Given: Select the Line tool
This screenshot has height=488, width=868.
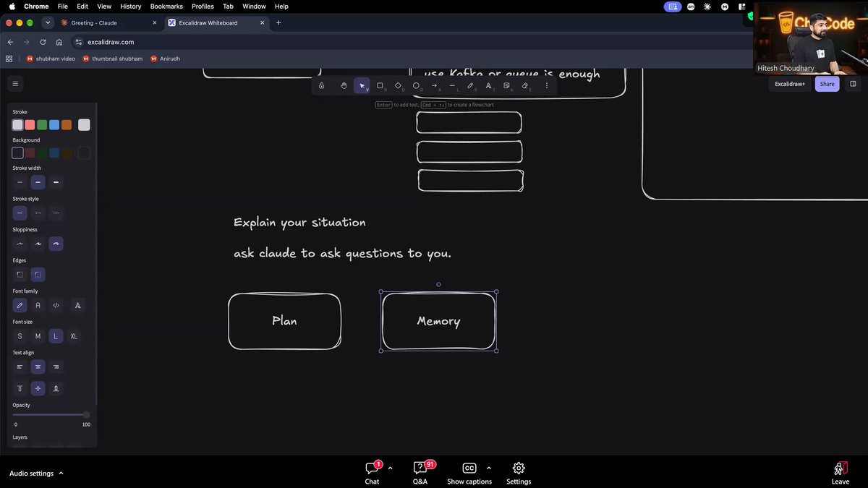Looking at the screenshot, I should (452, 85).
